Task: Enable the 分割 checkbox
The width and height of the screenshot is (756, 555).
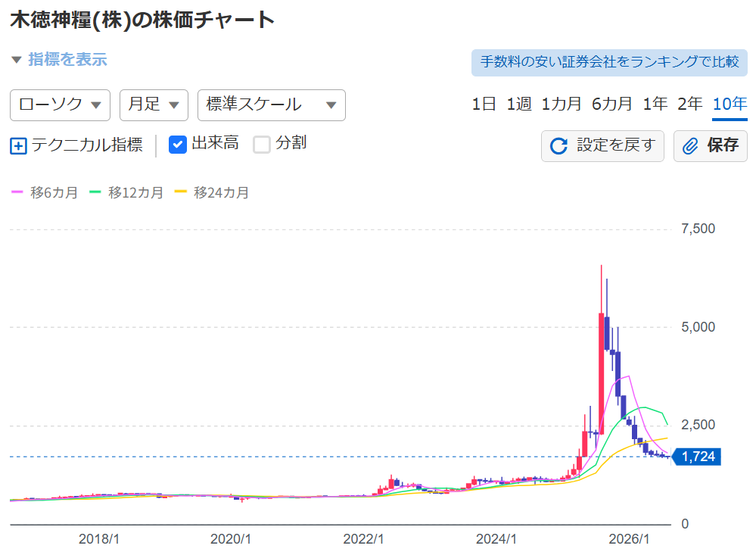Action: [262, 145]
